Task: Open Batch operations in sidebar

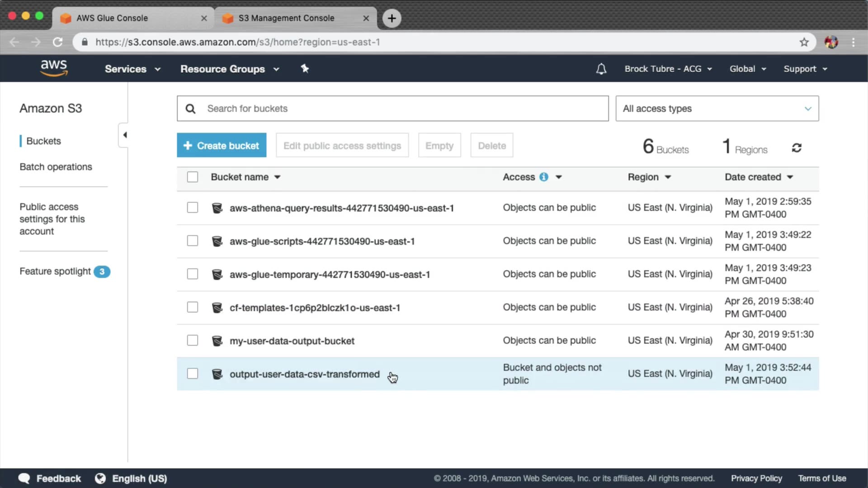Action: (56, 167)
